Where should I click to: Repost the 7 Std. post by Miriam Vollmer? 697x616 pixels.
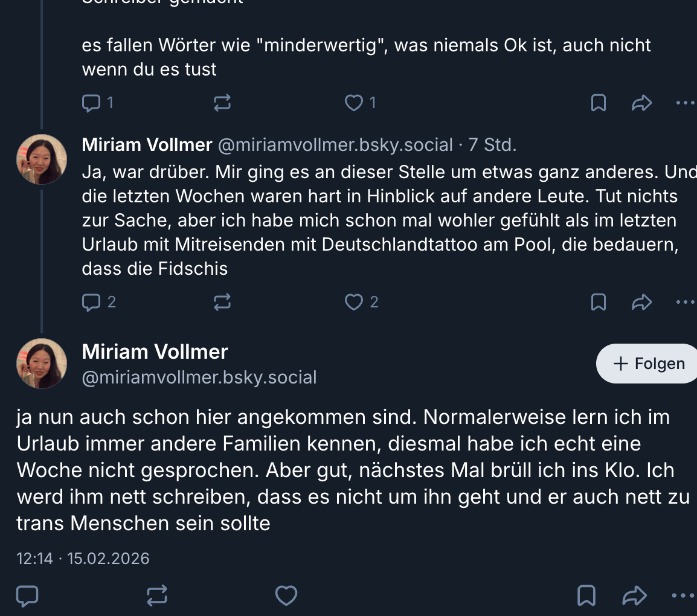pyautogui.click(x=222, y=301)
